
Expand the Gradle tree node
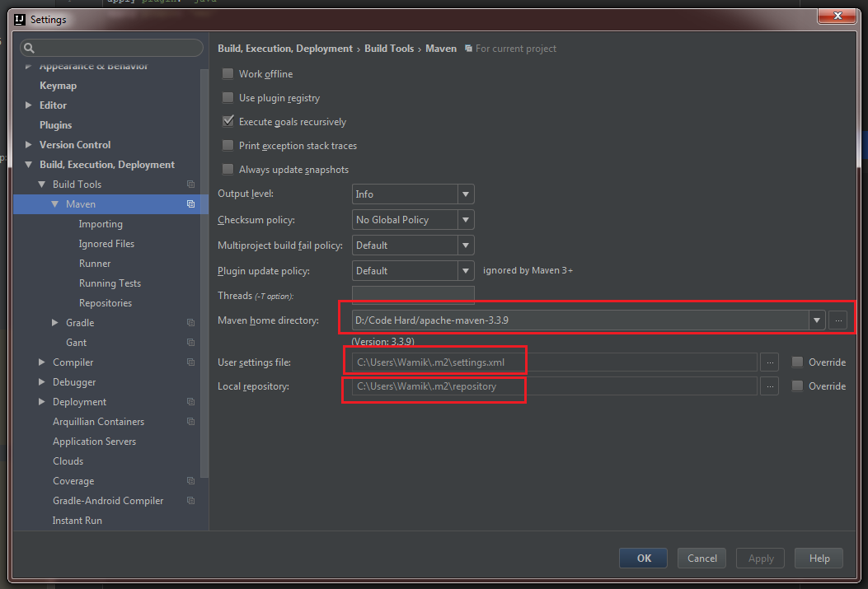55,322
